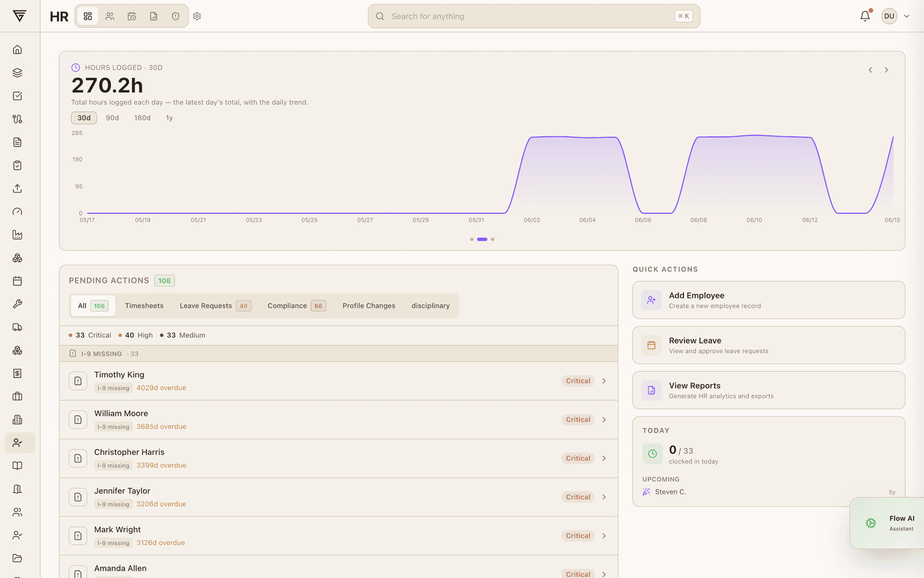This screenshot has height=578, width=924.
Task: Click Timothy King's Critical badge
Action: [x=578, y=381]
